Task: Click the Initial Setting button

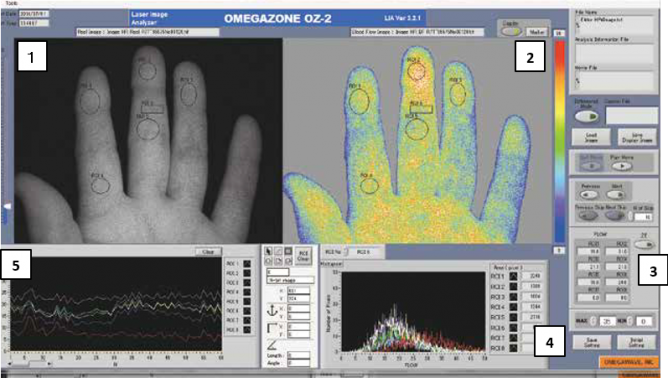Action: tap(636, 342)
